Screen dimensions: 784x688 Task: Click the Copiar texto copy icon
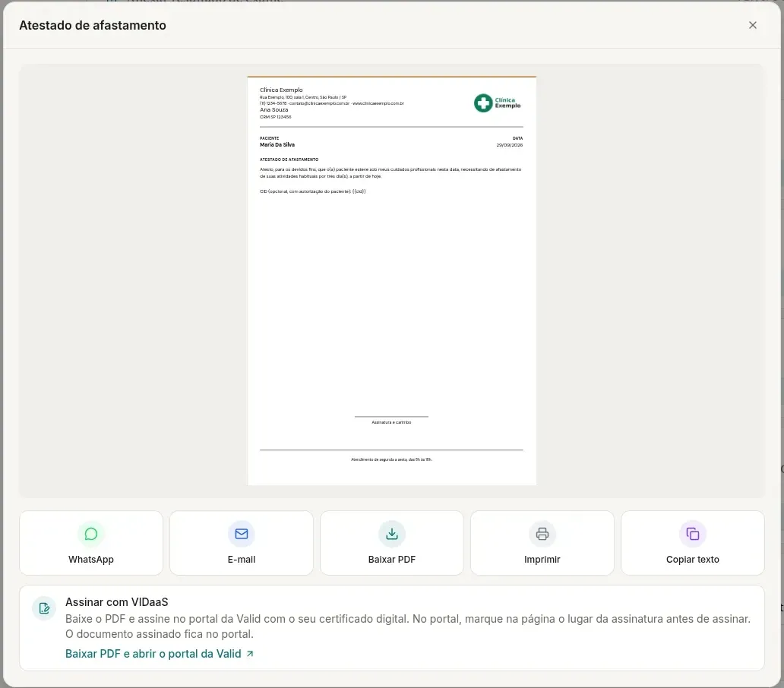click(693, 534)
